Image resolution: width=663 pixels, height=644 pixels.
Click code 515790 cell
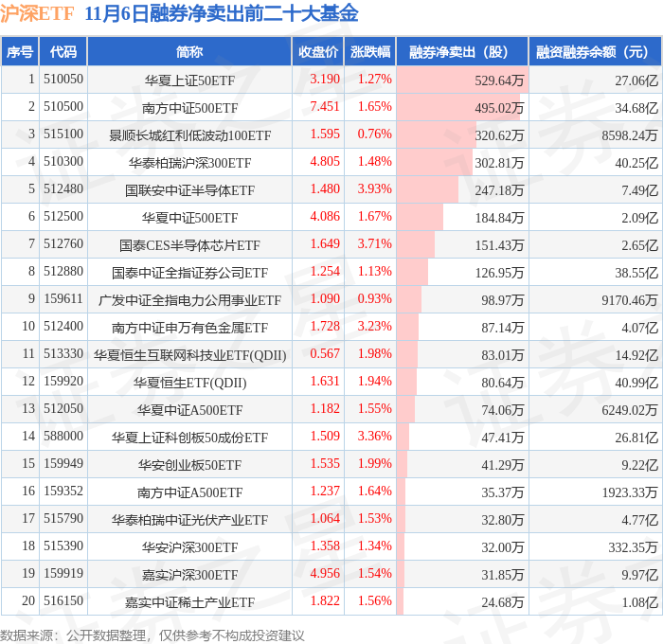63,519
